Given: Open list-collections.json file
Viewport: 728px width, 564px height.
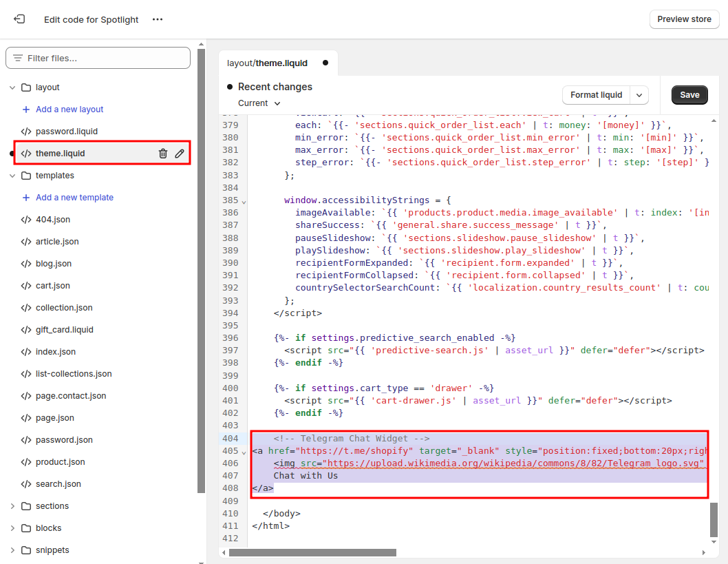Looking at the screenshot, I should click(x=74, y=374).
